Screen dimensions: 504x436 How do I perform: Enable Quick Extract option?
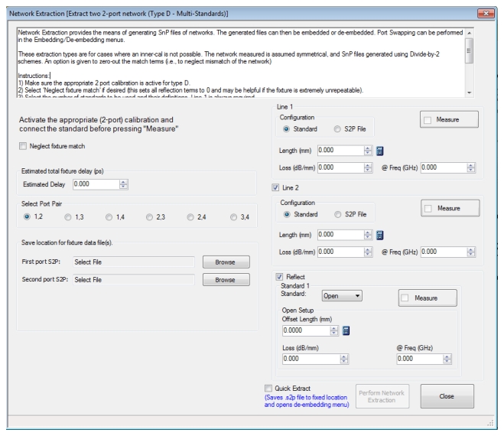pyautogui.click(x=268, y=388)
